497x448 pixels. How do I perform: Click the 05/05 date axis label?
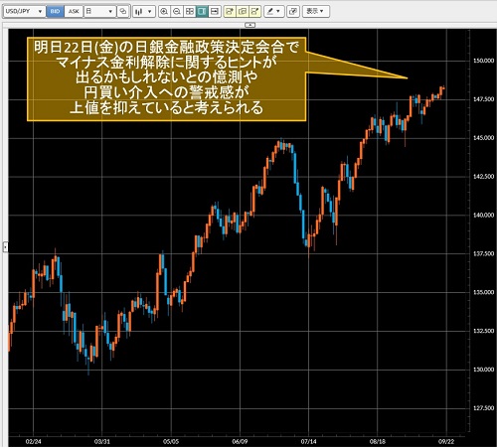click(x=171, y=442)
